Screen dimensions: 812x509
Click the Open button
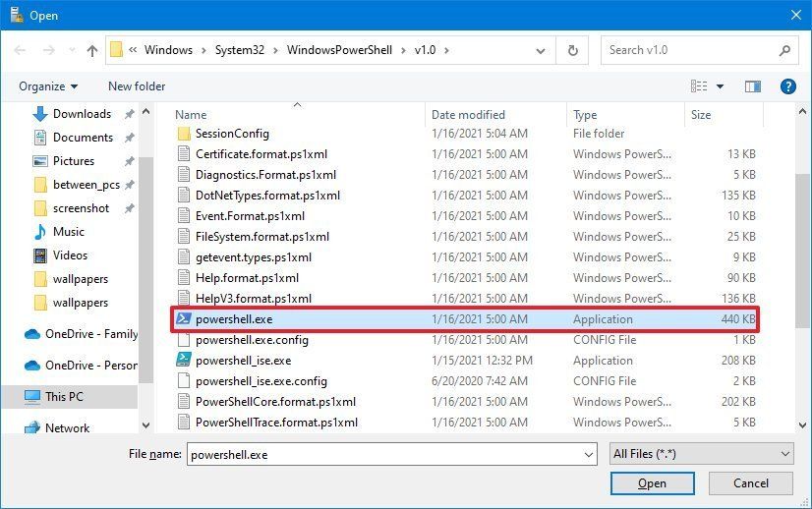coord(652,483)
